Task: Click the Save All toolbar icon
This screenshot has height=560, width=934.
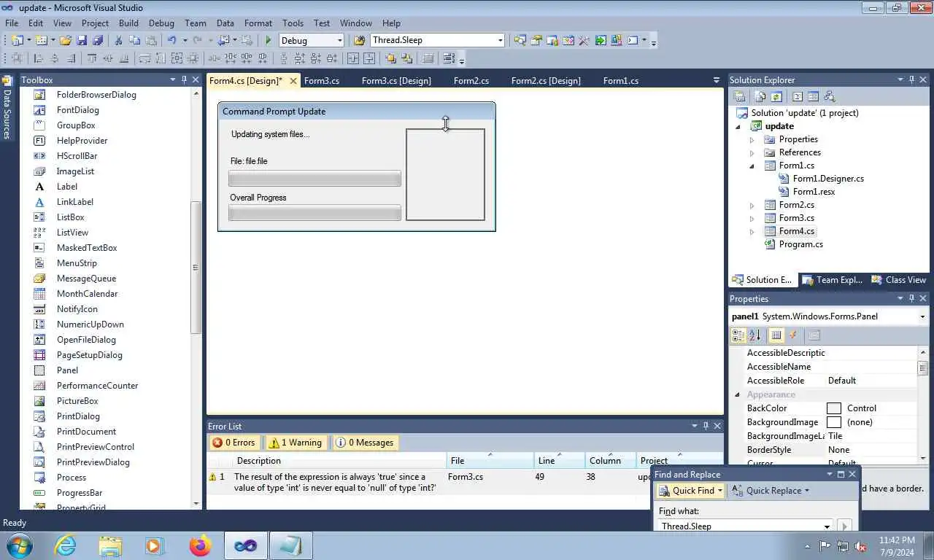Action: pos(98,40)
